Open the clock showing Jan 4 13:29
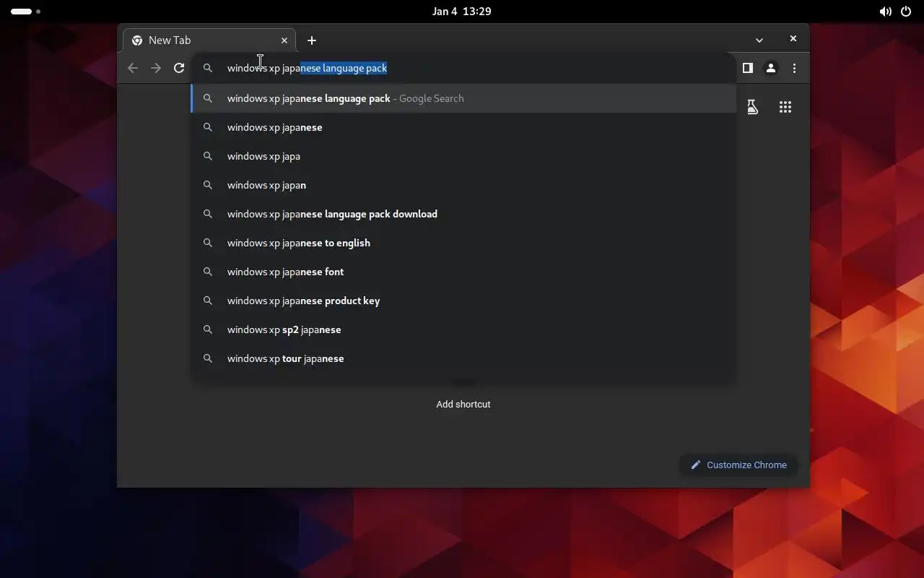Screen dimensions: 924x578 pyautogui.click(x=462, y=11)
